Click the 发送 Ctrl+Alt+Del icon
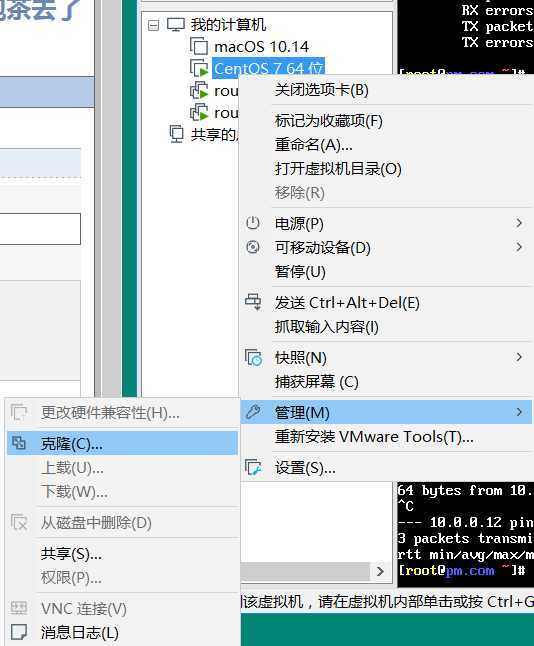This screenshot has width=534, height=646. click(253, 302)
